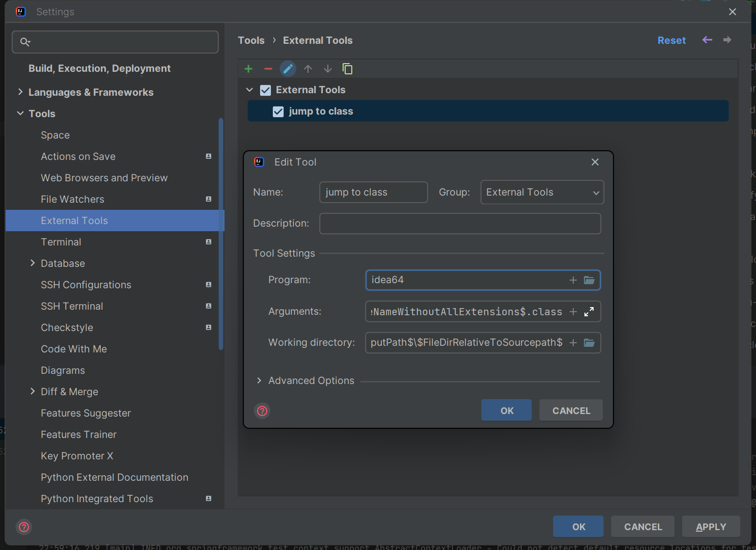This screenshot has width=756, height=550.
Task: Expand the Arguments field editor
Action: pos(589,312)
